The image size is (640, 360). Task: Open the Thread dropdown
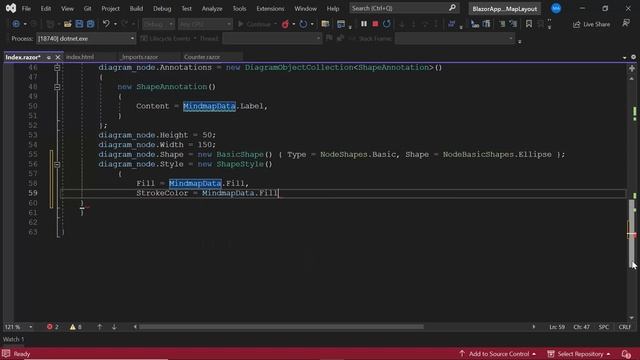(x=272, y=38)
